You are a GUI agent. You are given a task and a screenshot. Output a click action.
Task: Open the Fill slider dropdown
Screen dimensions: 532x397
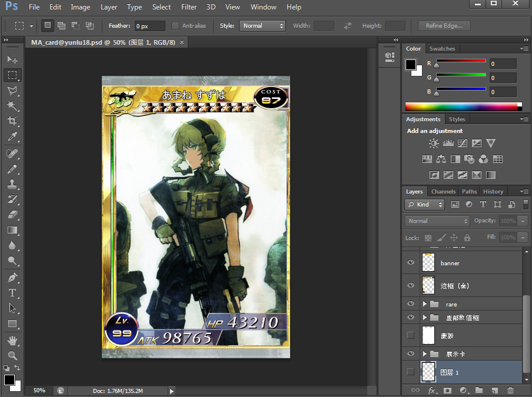click(523, 238)
